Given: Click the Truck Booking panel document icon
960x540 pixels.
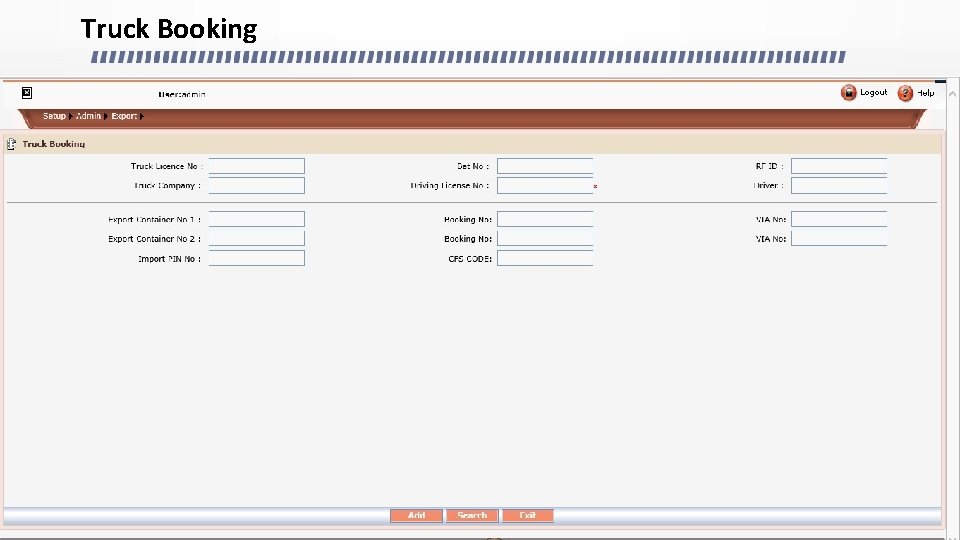Looking at the screenshot, I should point(11,144).
